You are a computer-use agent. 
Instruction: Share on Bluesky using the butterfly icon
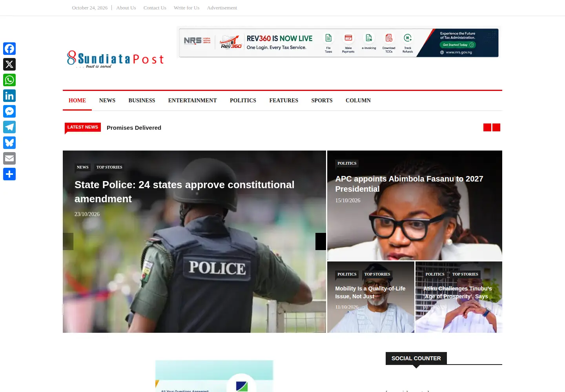tap(9, 143)
